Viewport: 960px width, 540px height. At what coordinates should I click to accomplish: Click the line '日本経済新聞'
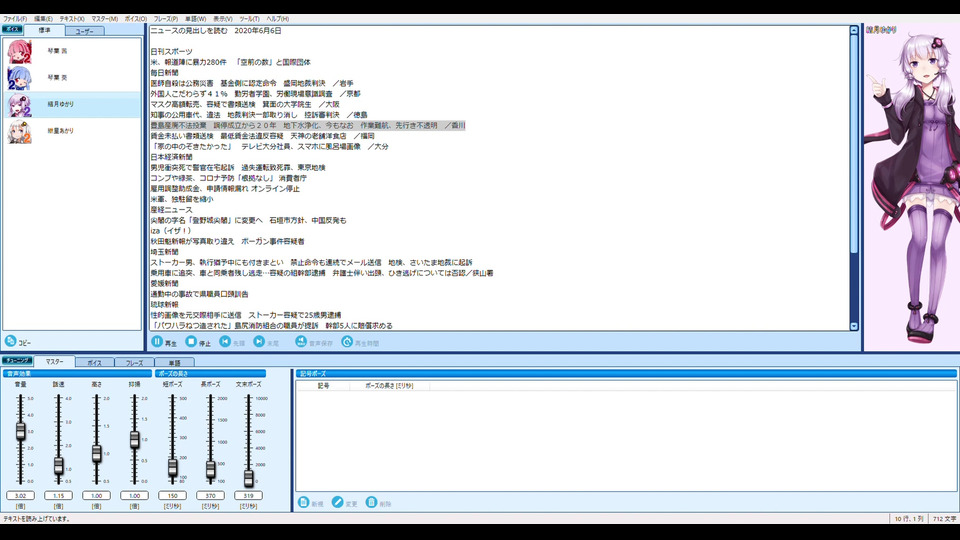click(x=171, y=157)
